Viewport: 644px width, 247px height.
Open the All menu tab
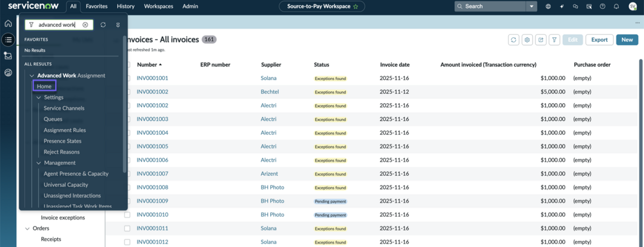point(73,7)
